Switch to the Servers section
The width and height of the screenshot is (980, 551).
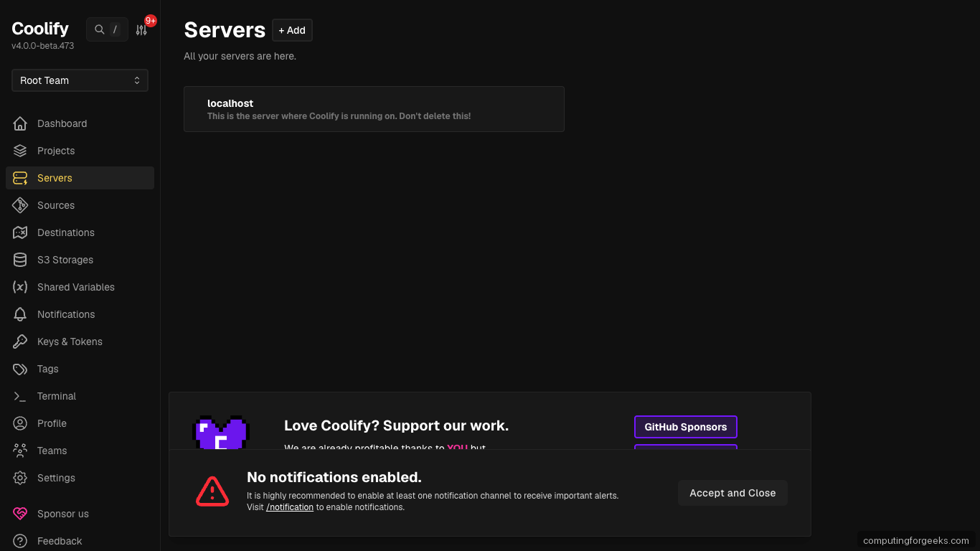pos(55,178)
